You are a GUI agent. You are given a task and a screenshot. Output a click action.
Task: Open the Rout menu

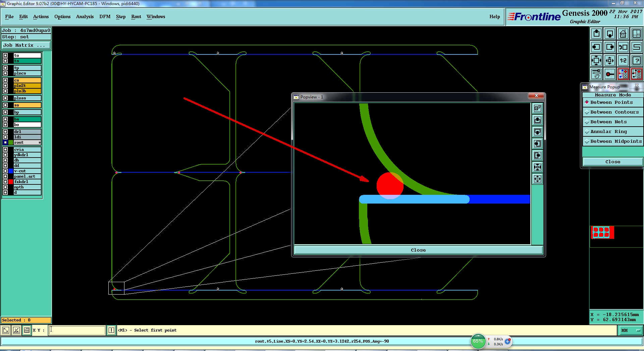point(136,16)
